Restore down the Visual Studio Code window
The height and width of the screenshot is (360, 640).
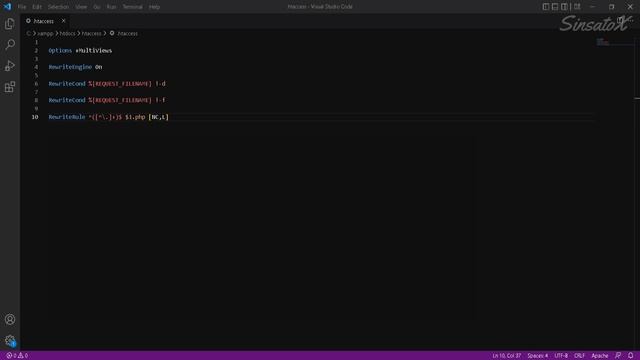tap(611, 7)
